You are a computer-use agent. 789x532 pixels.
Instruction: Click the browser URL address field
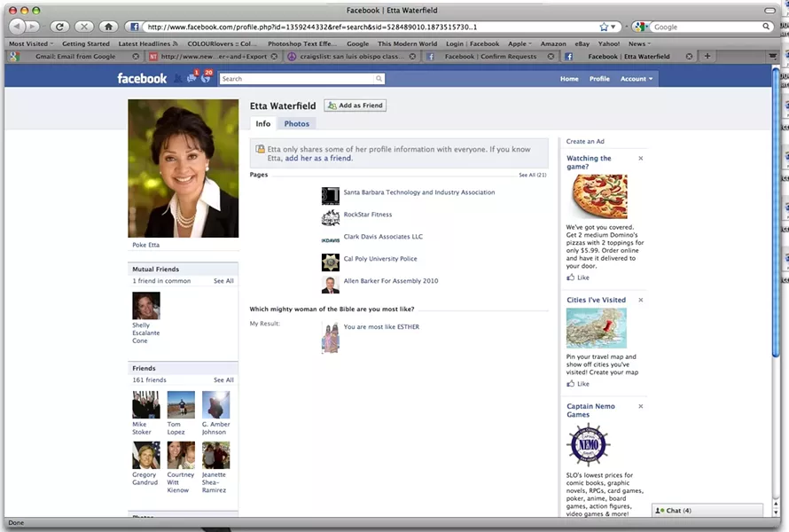(370, 27)
